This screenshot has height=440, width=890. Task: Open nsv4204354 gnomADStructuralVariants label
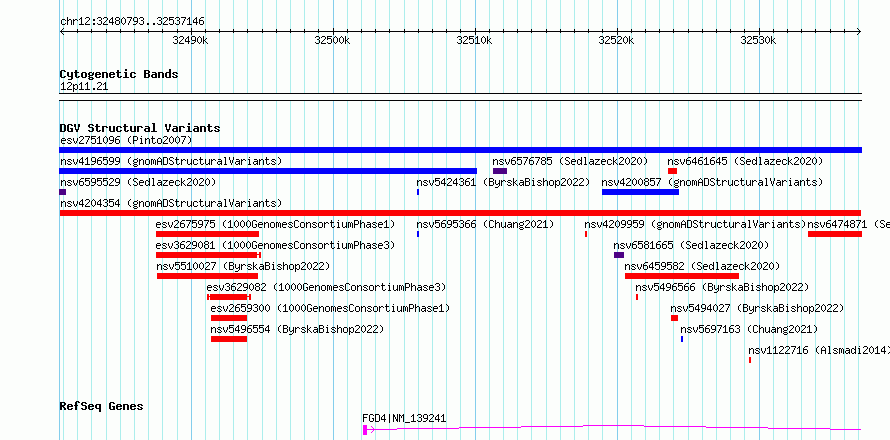(x=171, y=203)
